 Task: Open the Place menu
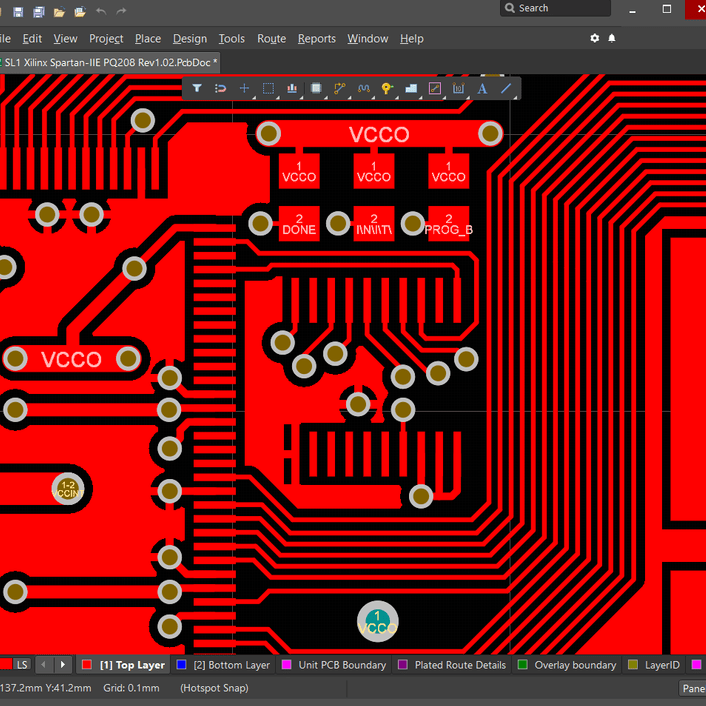click(x=148, y=39)
